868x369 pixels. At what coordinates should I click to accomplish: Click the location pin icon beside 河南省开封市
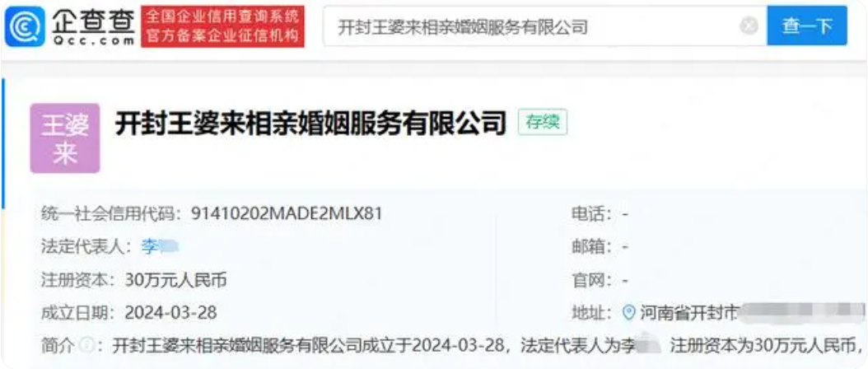629,312
